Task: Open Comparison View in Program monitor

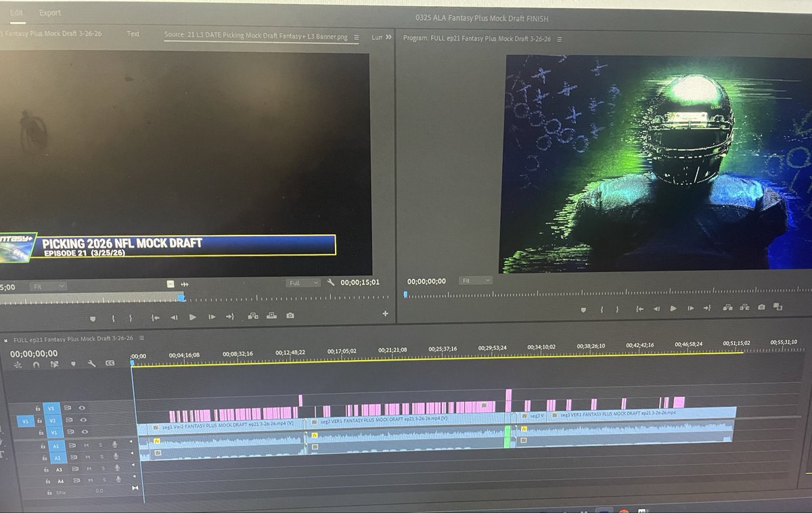Action: tap(777, 307)
